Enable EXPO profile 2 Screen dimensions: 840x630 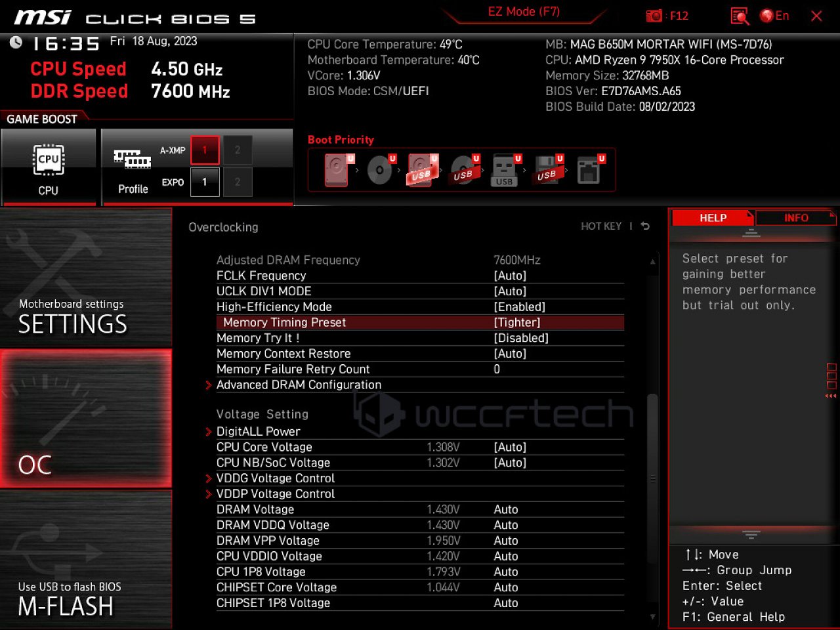coord(238,182)
